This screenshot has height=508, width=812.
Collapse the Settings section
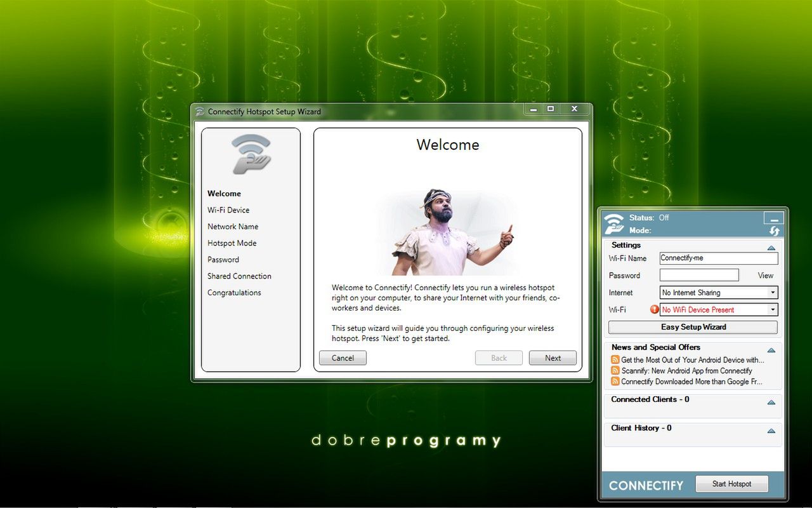click(771, 248)
